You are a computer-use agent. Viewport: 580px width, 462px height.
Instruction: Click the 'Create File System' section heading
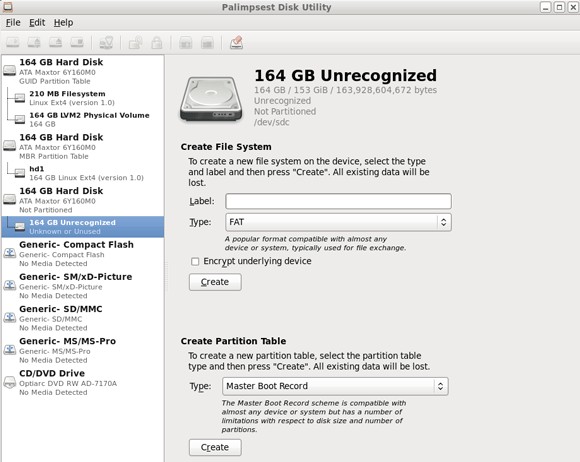click(226, 147)
